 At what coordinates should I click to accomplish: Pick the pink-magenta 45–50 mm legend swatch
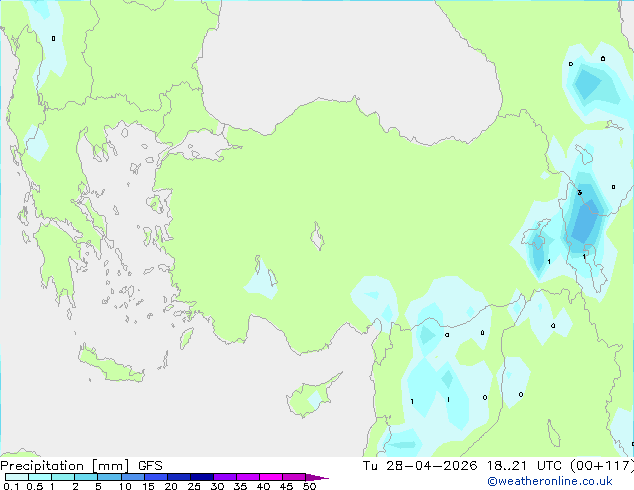tap(294, 477)
